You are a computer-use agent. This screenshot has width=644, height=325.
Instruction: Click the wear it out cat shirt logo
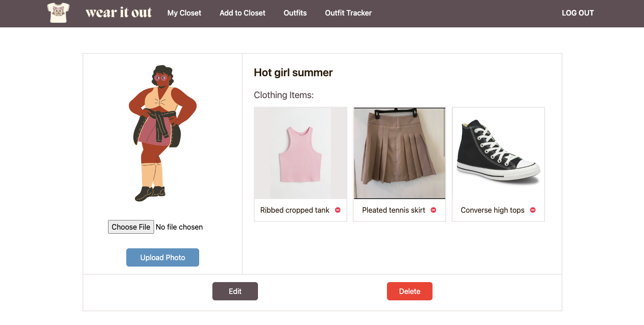tap(58, 13)
